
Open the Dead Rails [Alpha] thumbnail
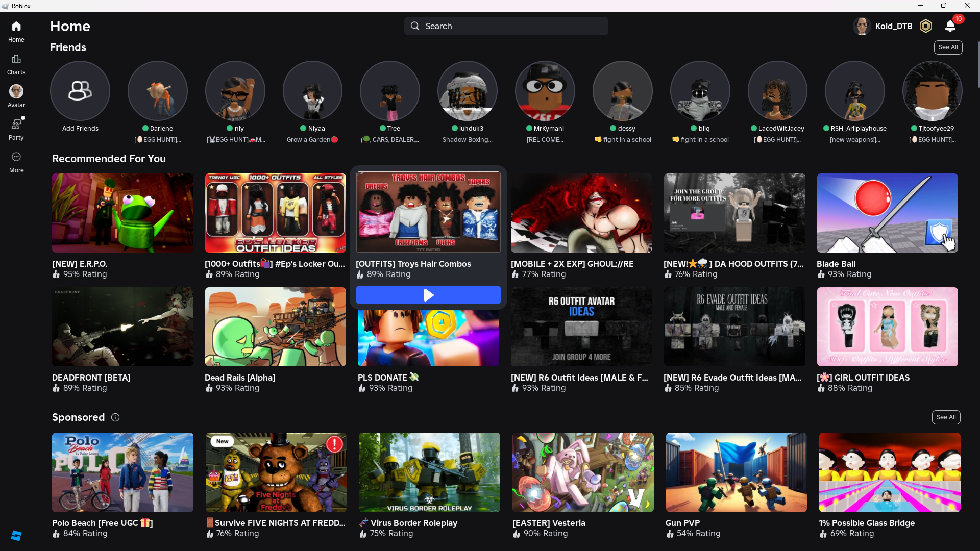pos(276,327)
